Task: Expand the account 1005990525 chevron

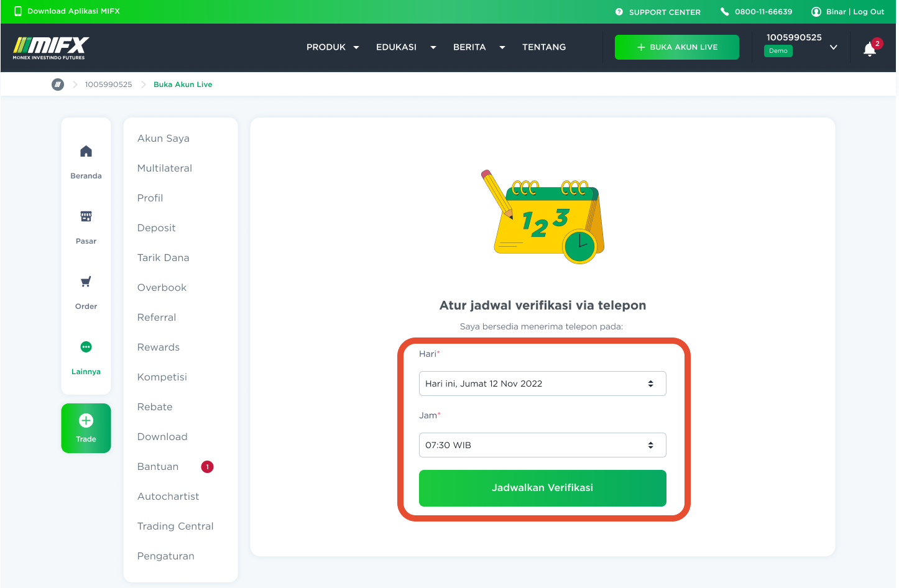Action: [x=833, y=47]
